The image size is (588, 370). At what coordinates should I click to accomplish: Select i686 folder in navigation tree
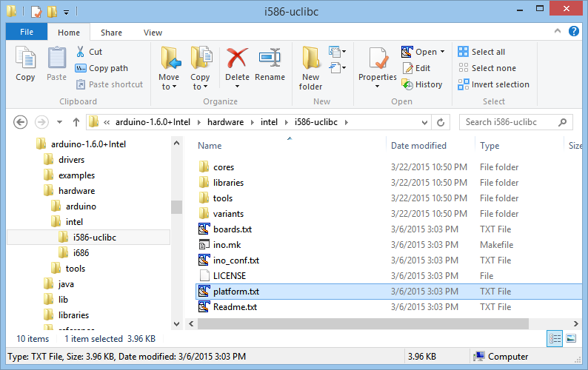coord(81,253)
